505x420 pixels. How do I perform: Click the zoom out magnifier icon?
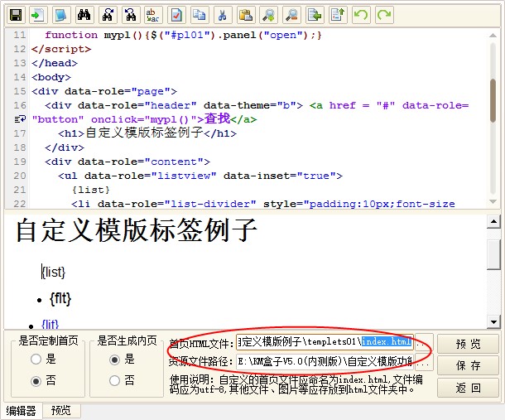[x=291, y=15]
